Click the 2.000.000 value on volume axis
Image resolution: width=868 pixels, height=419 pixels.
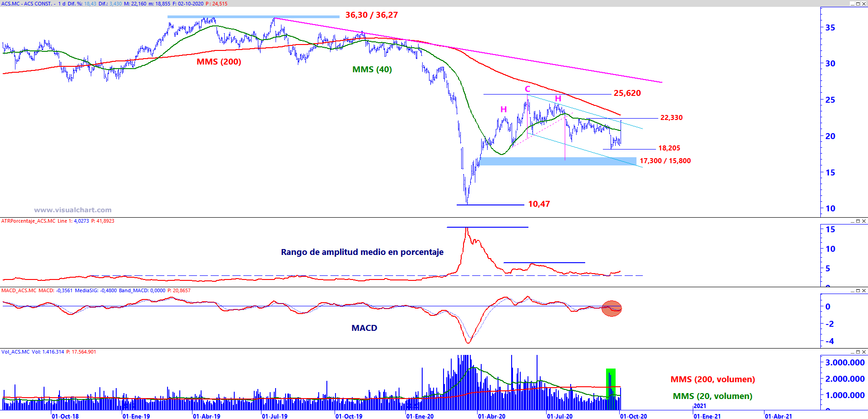pos(845,379)
